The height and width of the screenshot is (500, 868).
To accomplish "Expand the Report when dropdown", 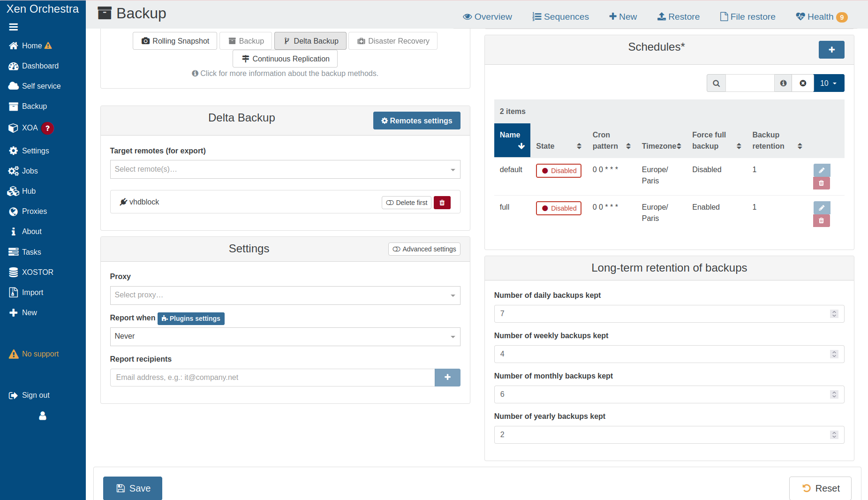I will (285, 336).
